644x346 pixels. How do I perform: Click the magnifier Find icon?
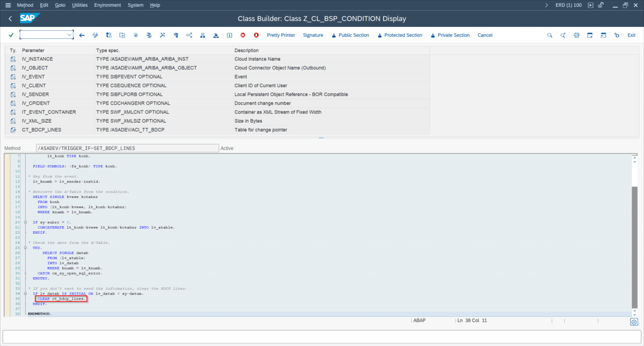click(550, 35)
